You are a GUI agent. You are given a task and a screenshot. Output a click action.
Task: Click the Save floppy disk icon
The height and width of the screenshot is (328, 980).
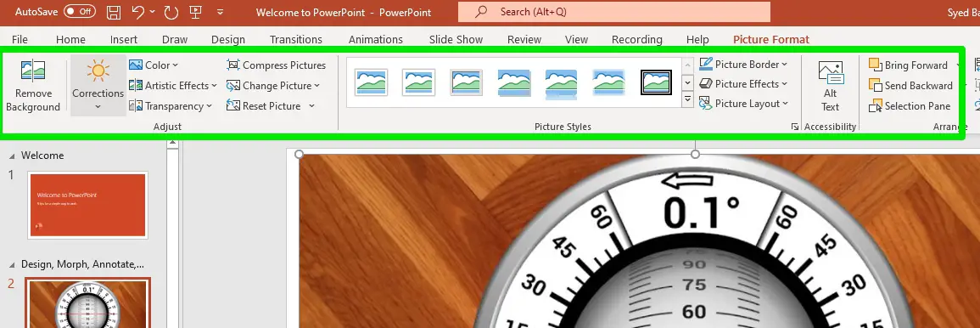tap(114, 12)
